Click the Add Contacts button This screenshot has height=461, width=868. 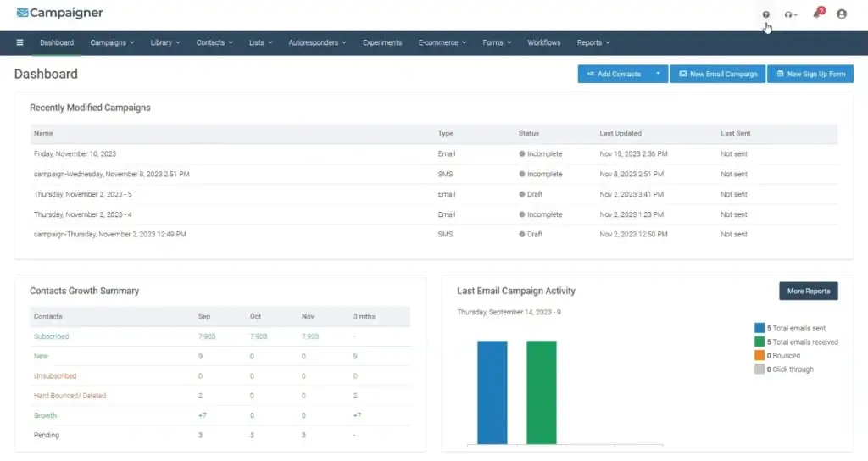click(614, 74)
